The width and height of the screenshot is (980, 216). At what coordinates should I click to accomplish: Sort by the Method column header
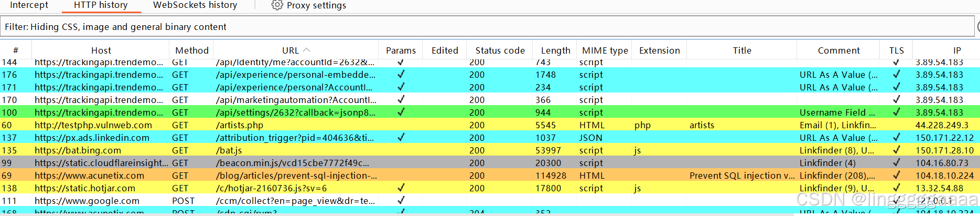pos(192,50)
